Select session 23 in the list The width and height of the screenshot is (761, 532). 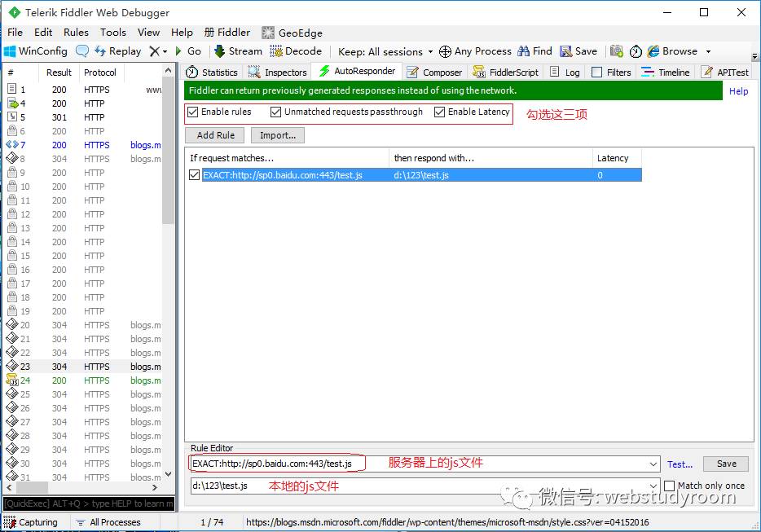click(x=83, y=367)
